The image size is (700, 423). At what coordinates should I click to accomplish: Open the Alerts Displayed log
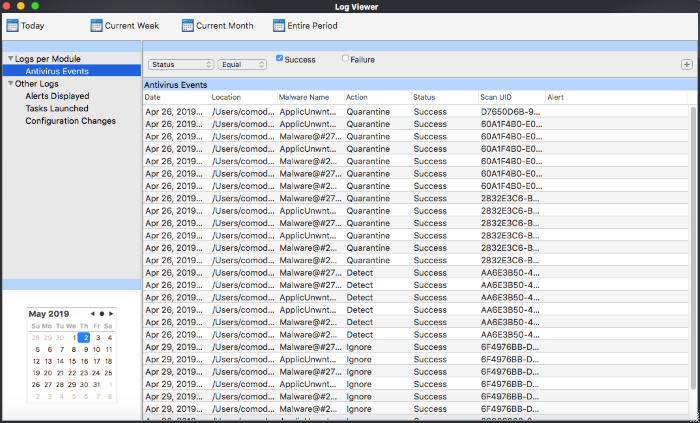(57, 96)
